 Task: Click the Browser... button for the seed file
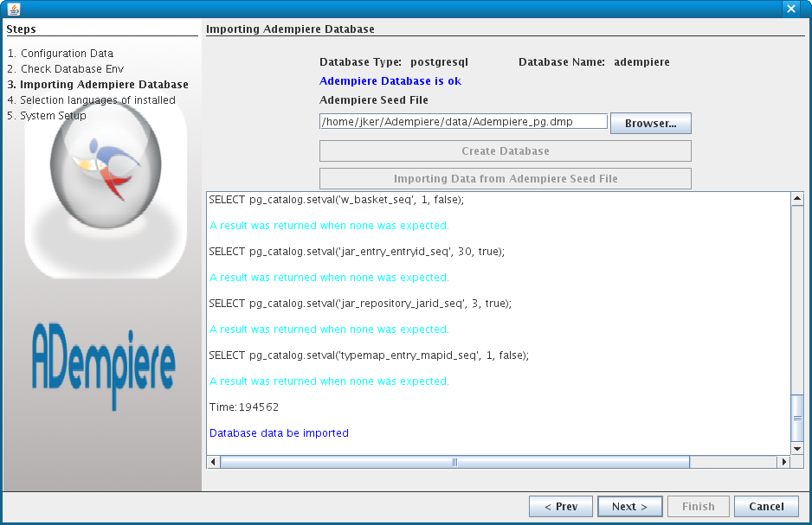[x=650, y=123]
